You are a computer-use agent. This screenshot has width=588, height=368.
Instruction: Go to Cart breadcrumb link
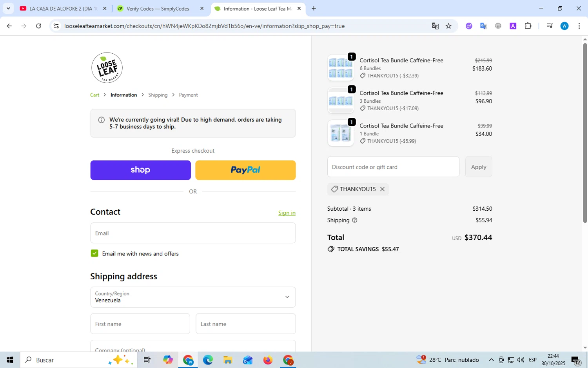[x=94, y=95]
